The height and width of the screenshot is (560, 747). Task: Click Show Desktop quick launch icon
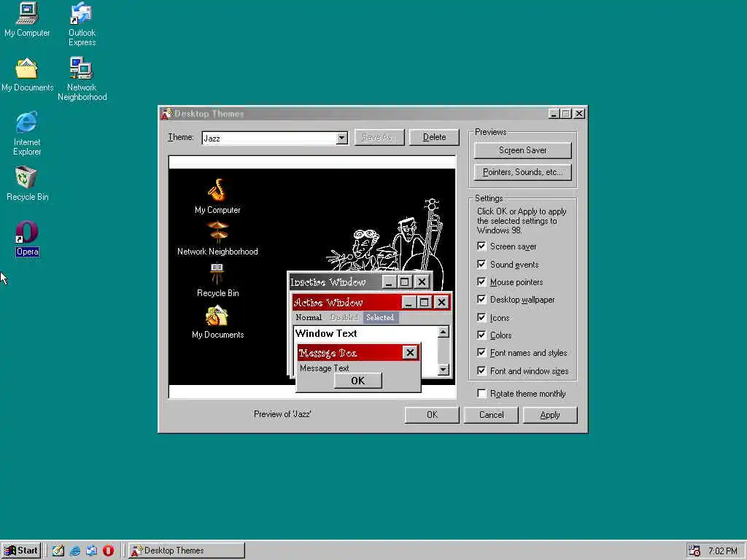click(x=58, y=551)
